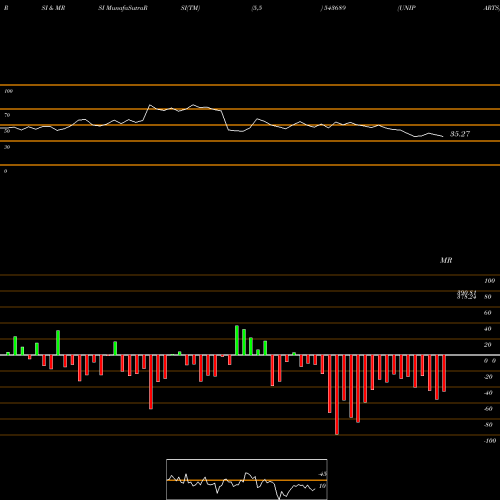Click the longest red MR histogram bar

coord(337,395)
